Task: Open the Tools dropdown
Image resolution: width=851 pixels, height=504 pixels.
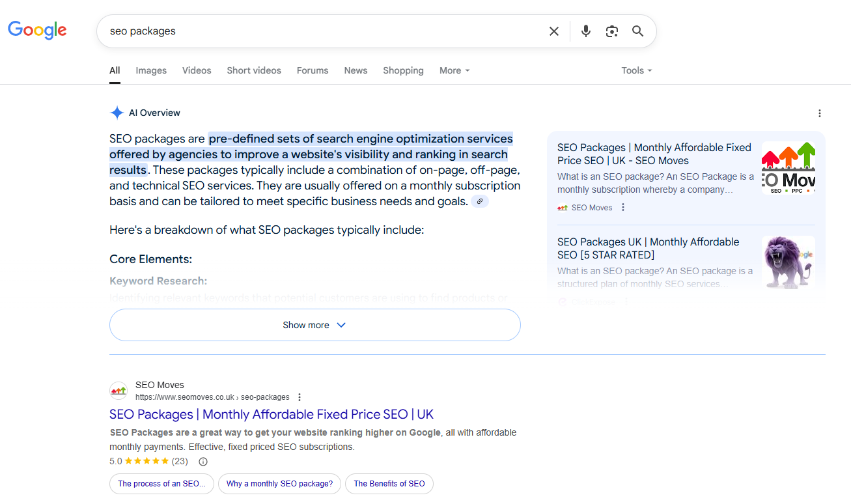Action: click(637, 70)
